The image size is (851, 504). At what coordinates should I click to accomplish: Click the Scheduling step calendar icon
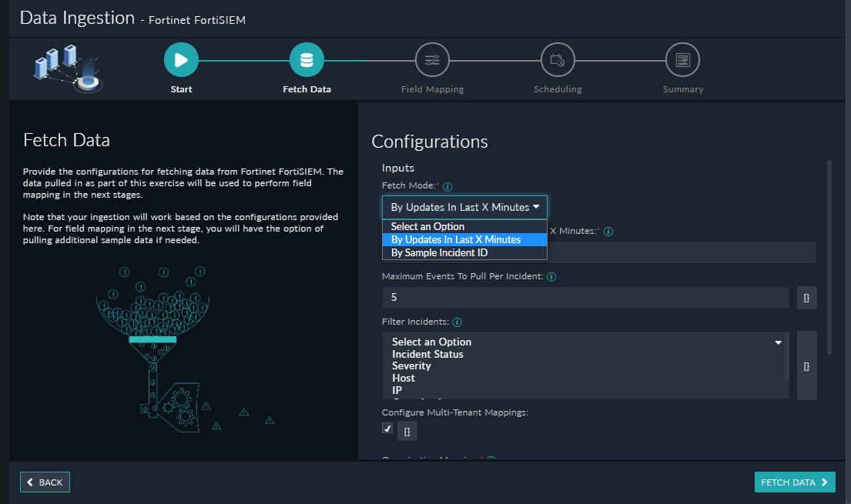pos(558,60)
